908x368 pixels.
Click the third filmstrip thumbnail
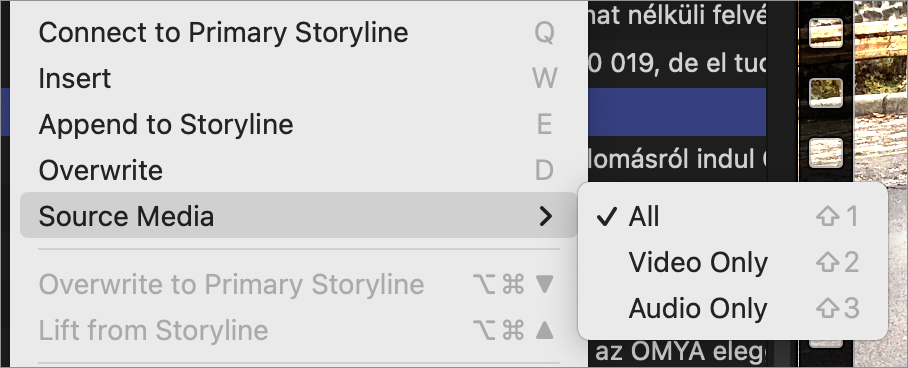(x=826, y=153)
